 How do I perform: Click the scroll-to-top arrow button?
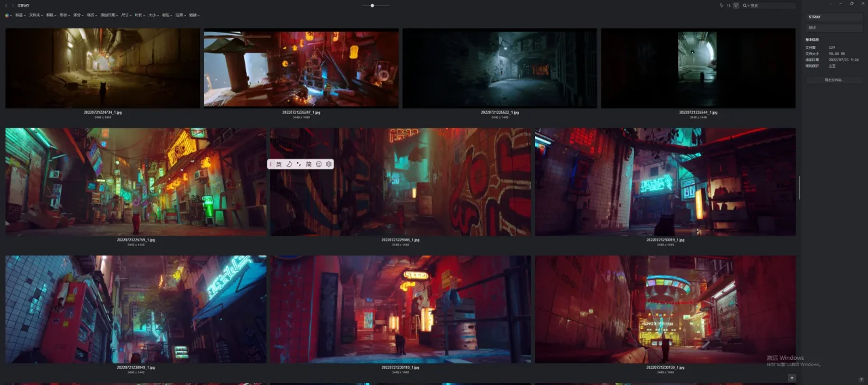[x=791, y=378]
